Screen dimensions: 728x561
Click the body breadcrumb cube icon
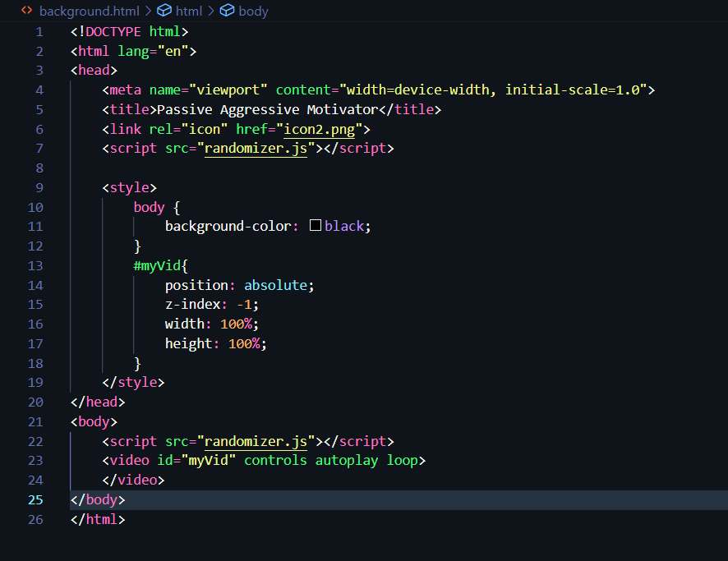click(x=227, y=10)
